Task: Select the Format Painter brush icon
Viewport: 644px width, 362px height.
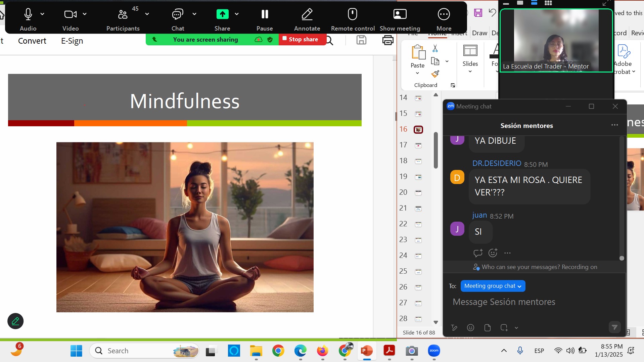Action: (435, 74)
